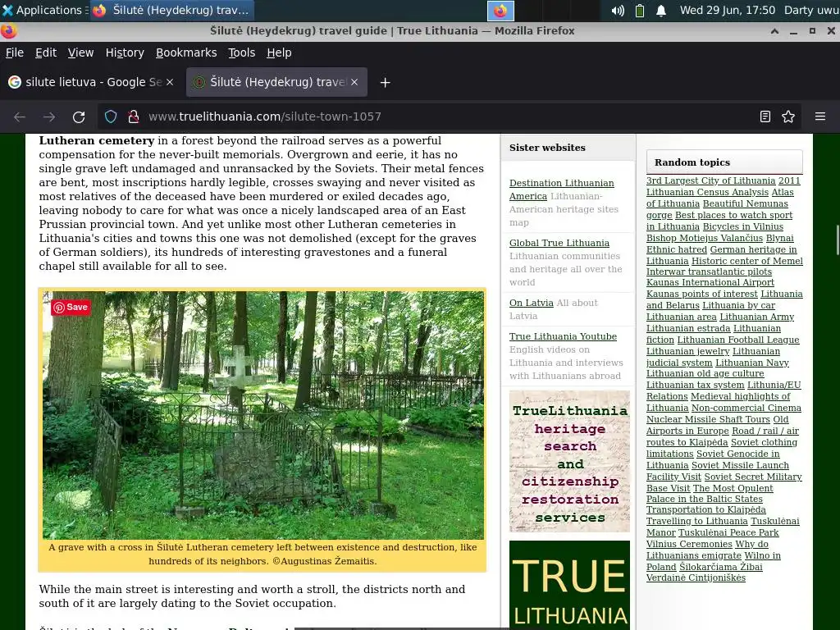Open Destination Lithuanian America link
840x630 pixels.
[561, 189]
